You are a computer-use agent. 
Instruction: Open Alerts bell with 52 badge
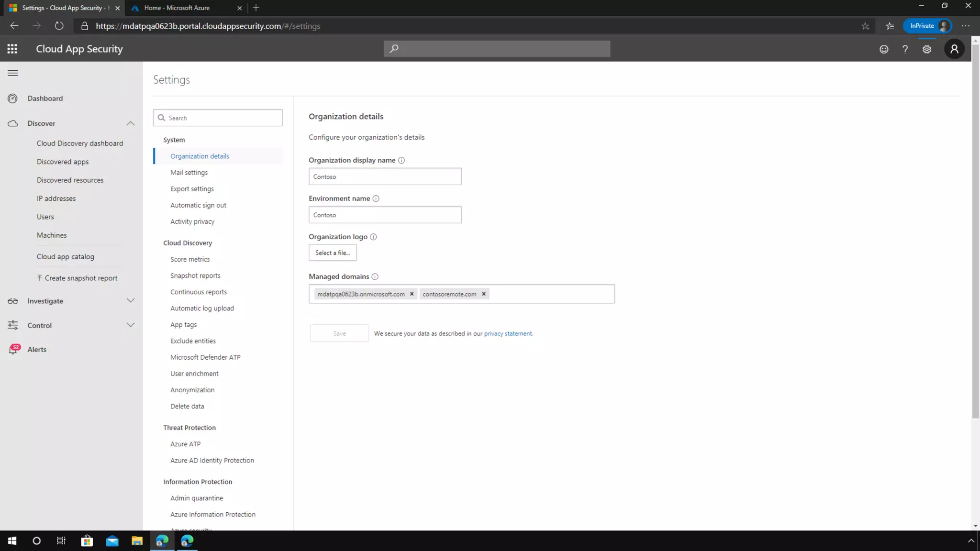pyautogui.click(x=13, y=350)
